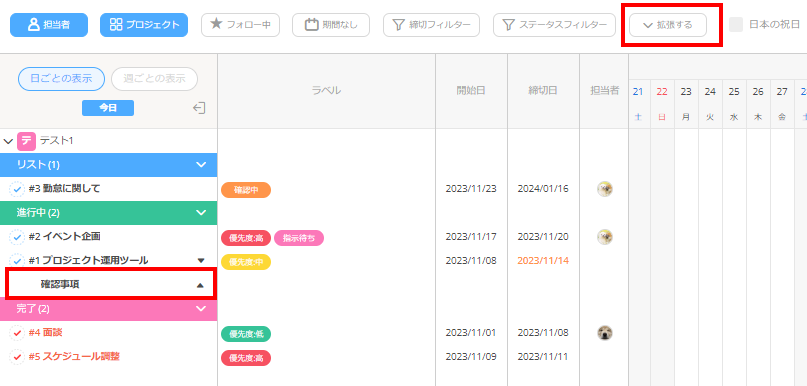
Task: Click 優先度:高 label on #5 スケジュール調整 row
Action: point(246,358)
